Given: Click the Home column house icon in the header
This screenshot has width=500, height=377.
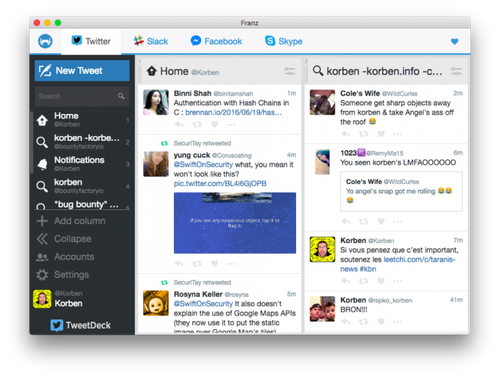Looking at the screenshot, I should click(152, 71).
